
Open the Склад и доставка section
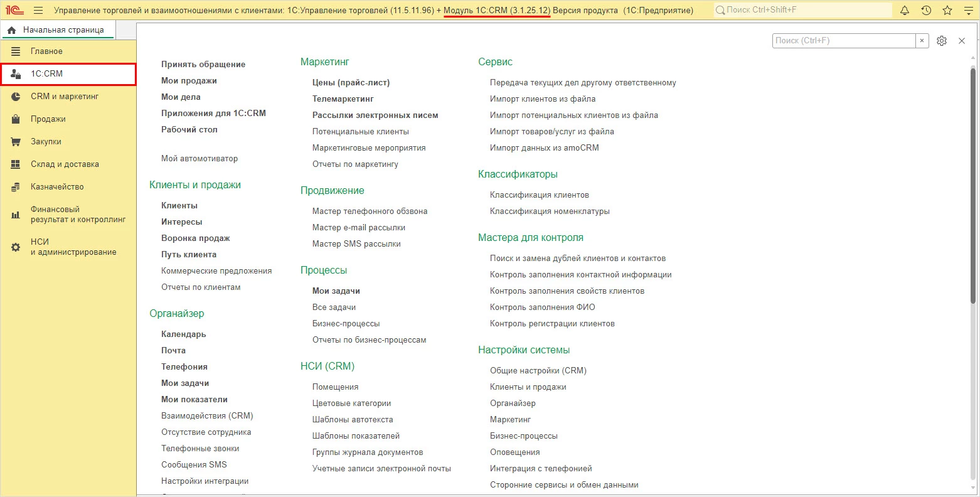[68, 164]
